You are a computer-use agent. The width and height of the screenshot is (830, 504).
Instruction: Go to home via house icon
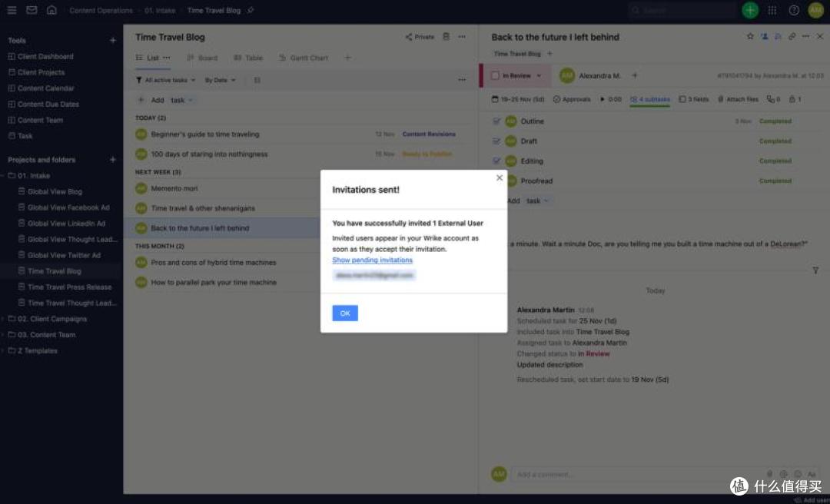[51, 10]
